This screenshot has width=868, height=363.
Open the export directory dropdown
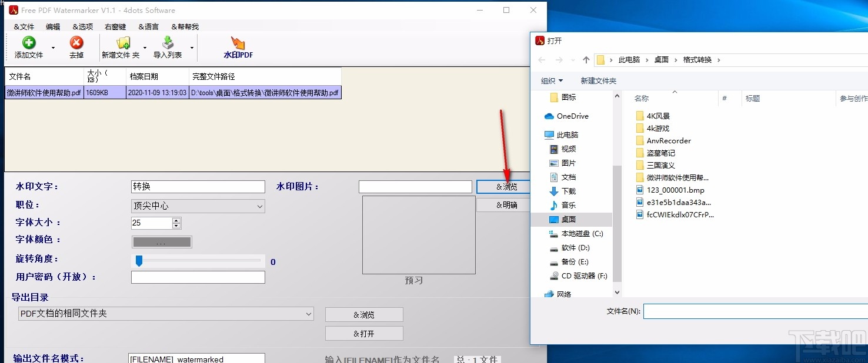(x=166, y=314)
